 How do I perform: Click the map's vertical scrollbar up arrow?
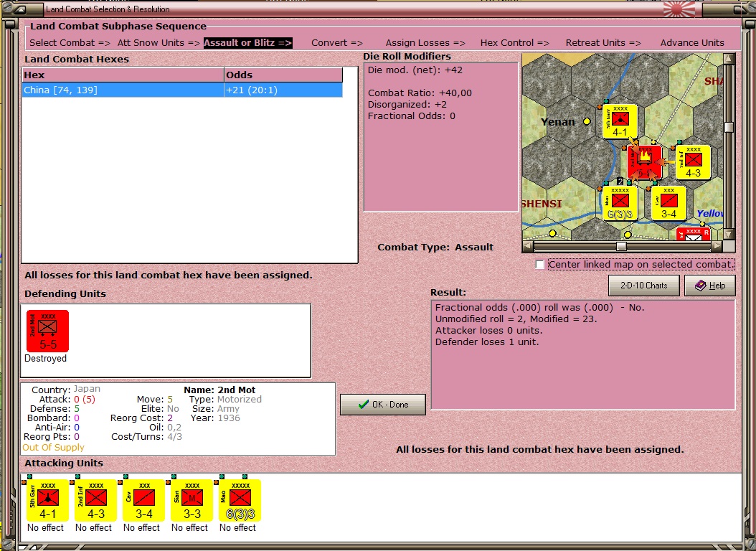point(729,59)
